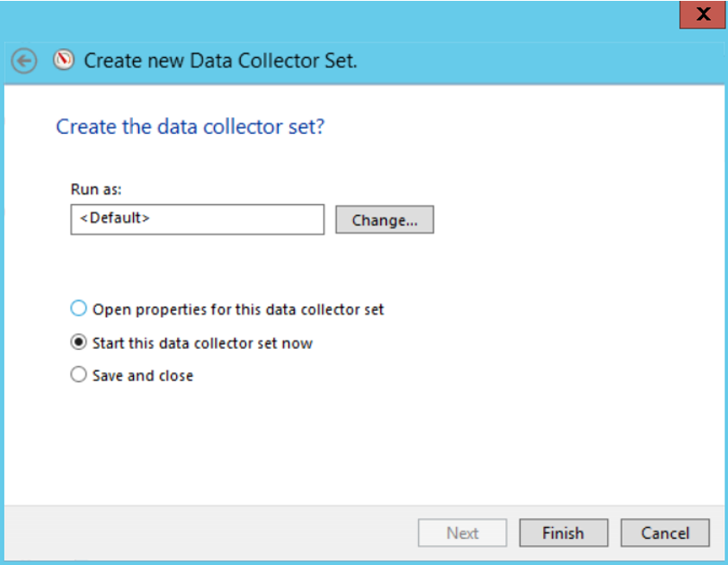Choose the 'Save and close' radio button
Screen dimensions: 728x565
point(79,374)
